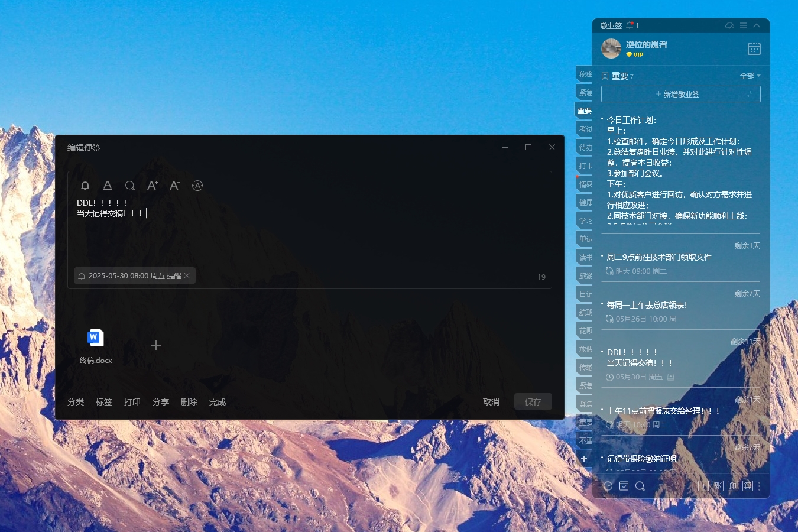Click the 保存 button
The height and width of the screenshot is (532, 798).
click(533, 402)
